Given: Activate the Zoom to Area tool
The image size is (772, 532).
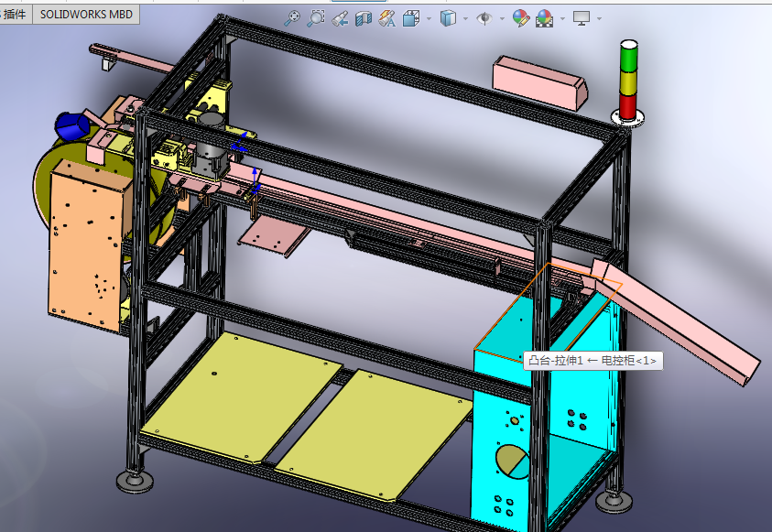Looking at the screenshot, I should [x=315, y=16].
